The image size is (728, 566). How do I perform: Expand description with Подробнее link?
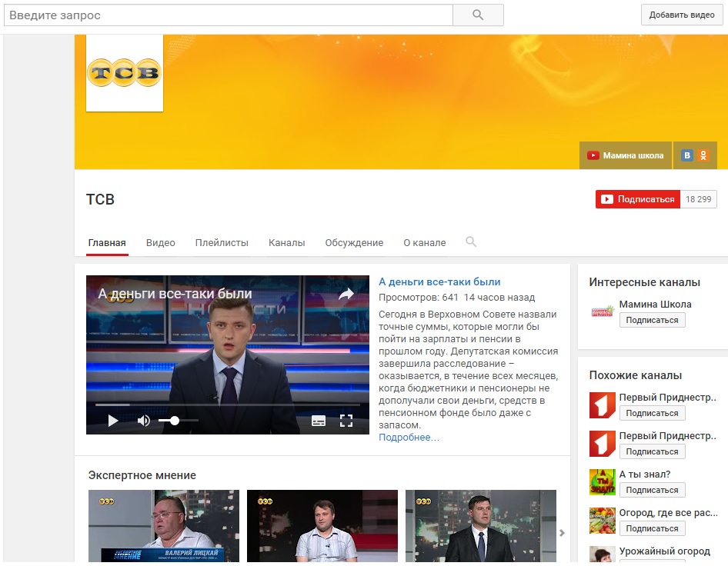pos(409,437)
